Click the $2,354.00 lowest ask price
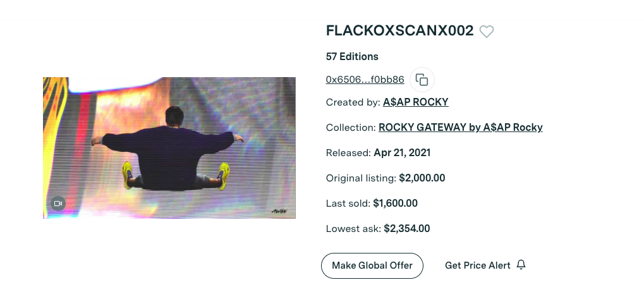This screenshot has width=644, height=299. click(407, 228)
